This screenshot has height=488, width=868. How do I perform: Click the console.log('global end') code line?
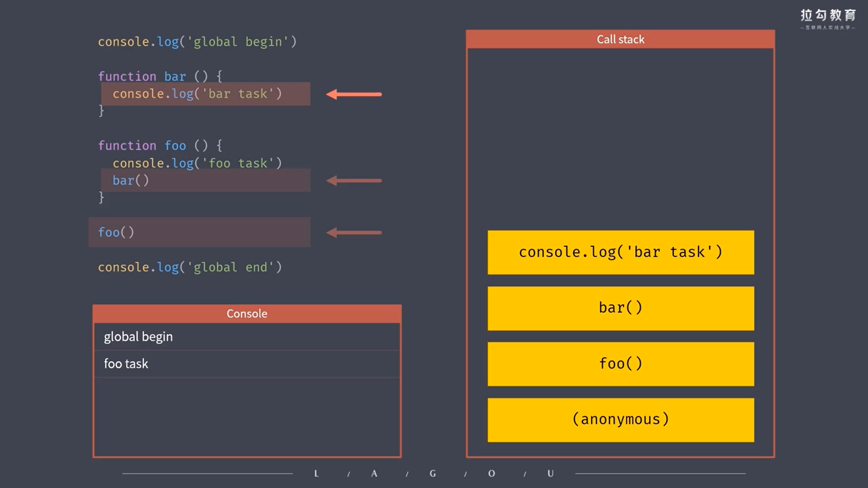(x=190, y=267)
